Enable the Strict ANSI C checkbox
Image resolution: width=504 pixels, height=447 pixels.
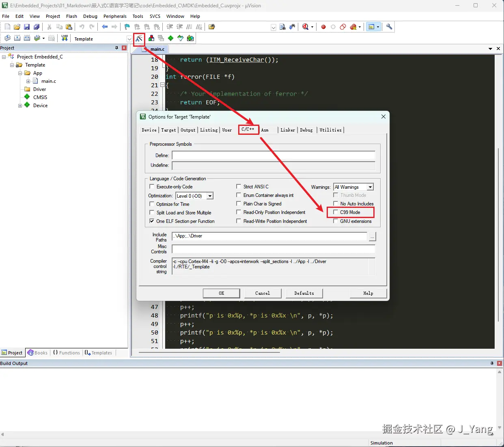(x=239, y=186)
